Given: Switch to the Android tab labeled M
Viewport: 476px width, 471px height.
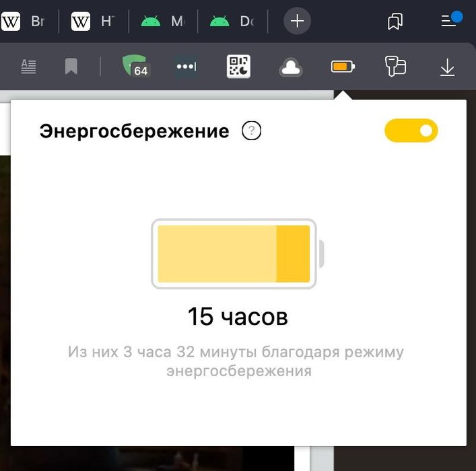Looking at the screenshot, I should click(x=163, y=22).
